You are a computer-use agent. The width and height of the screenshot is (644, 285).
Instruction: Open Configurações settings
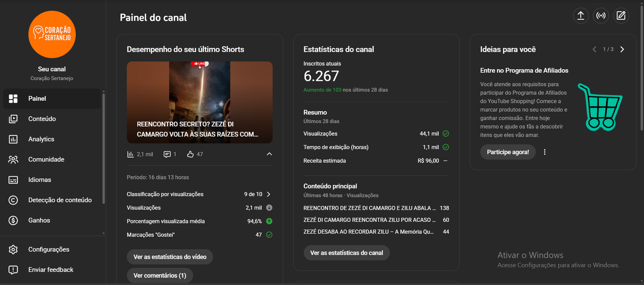48,250
